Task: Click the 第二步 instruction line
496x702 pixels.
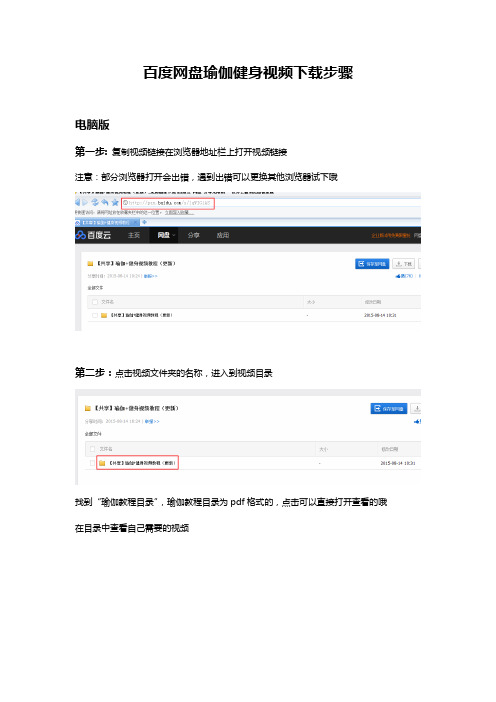Action: tap(174, 373)
